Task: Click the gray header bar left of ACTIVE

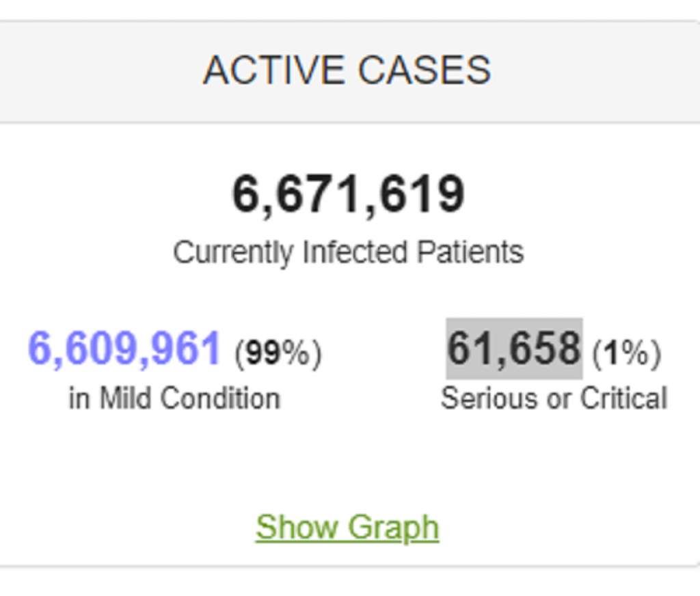Action: coord(96,72)
